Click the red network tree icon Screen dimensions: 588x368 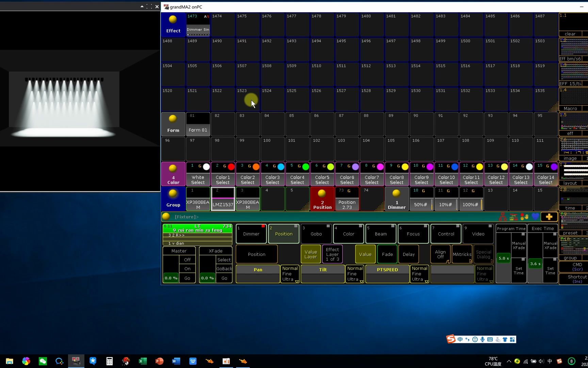pos(502,217)
